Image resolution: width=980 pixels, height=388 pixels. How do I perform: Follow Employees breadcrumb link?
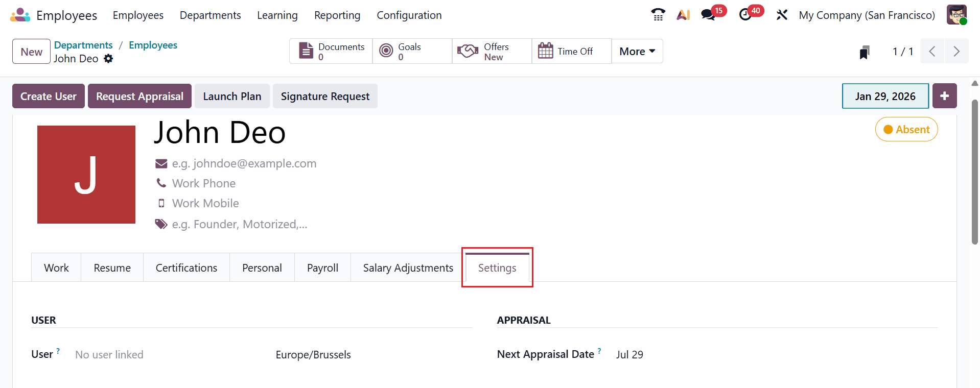153,45
